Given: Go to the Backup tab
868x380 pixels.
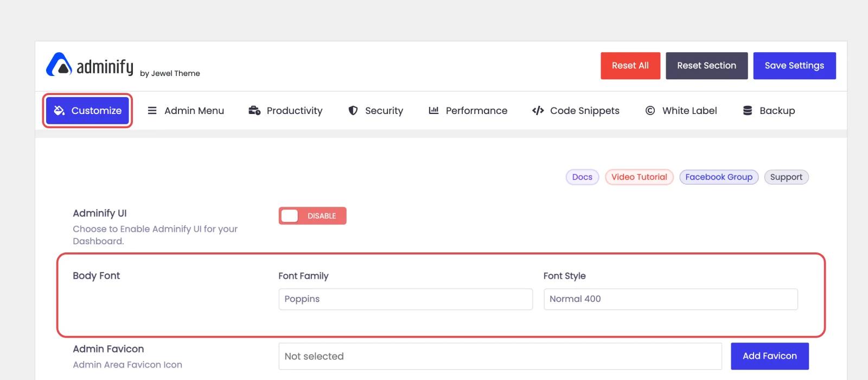Looking at the screenshot, I should tap(769, 111).
